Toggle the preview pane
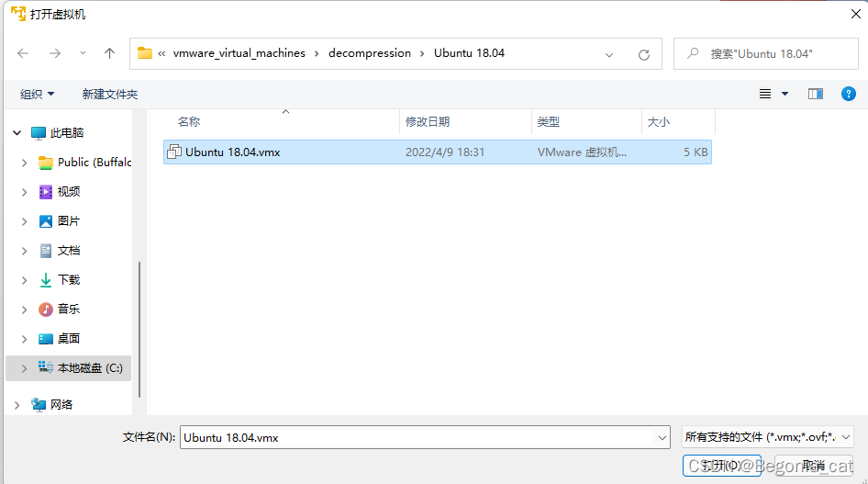This screenshot has width=868, height=484. coord(816,94)
